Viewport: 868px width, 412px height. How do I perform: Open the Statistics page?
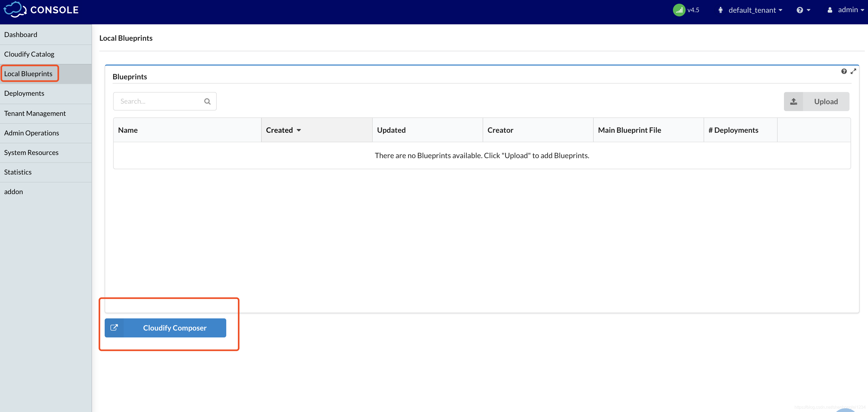tap(46, 172)
